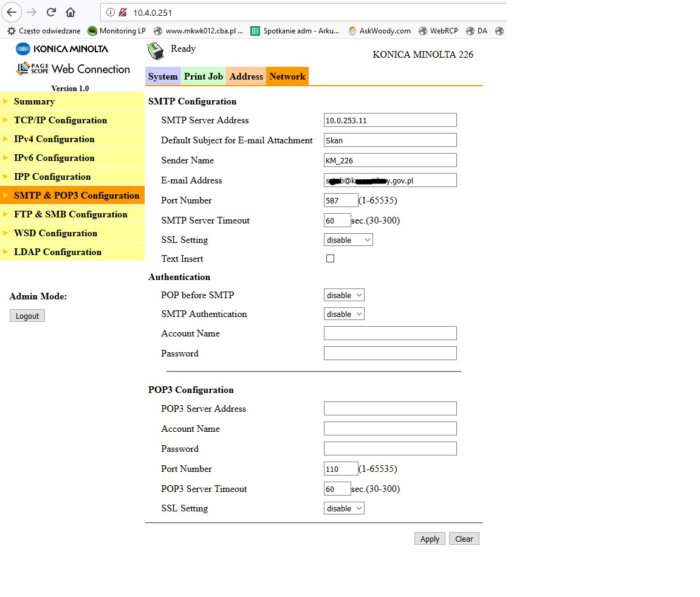Click the POP3 Server Address field

[390, 409]
